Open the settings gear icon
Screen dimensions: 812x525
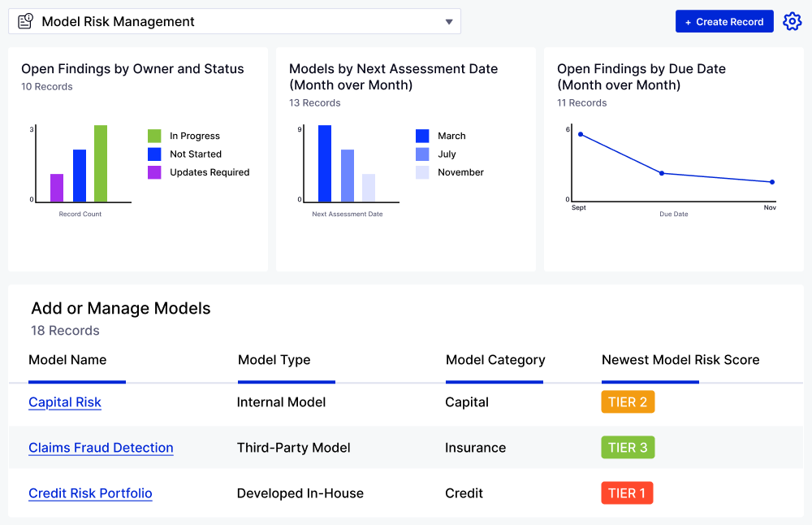pyautogui.click(x=792, y=21)
